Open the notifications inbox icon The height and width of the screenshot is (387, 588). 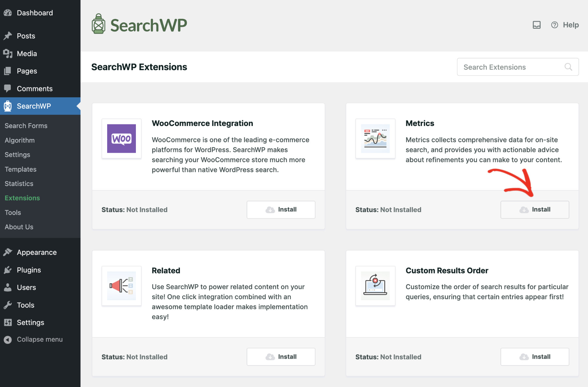click(537, 25)
